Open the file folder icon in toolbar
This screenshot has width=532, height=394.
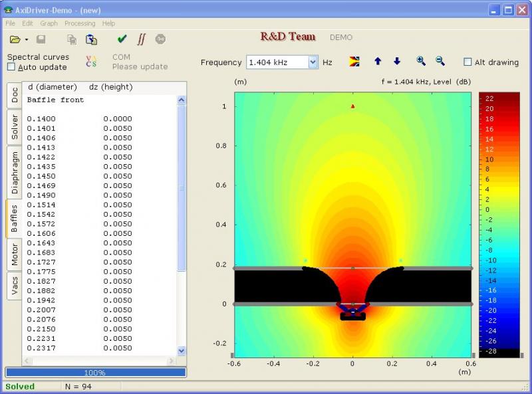coord(15,40)
